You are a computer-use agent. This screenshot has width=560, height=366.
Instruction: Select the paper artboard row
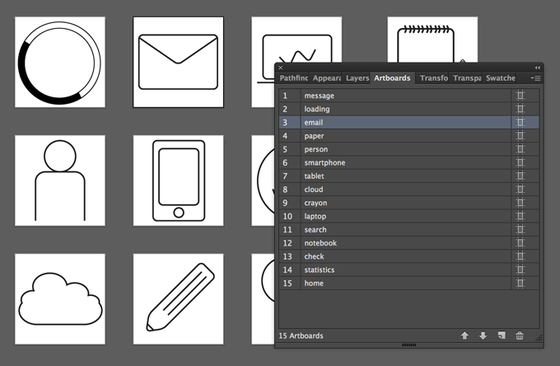coord(409,136)
